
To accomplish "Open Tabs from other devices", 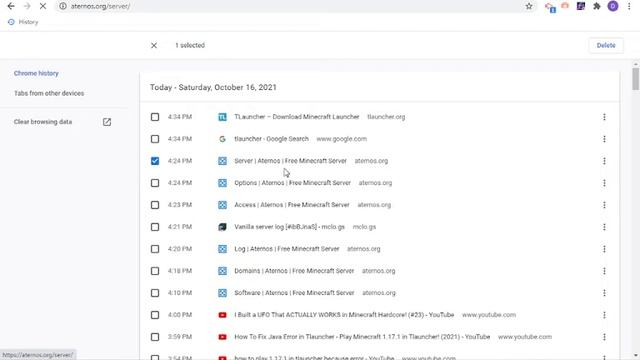I will 49,93.
